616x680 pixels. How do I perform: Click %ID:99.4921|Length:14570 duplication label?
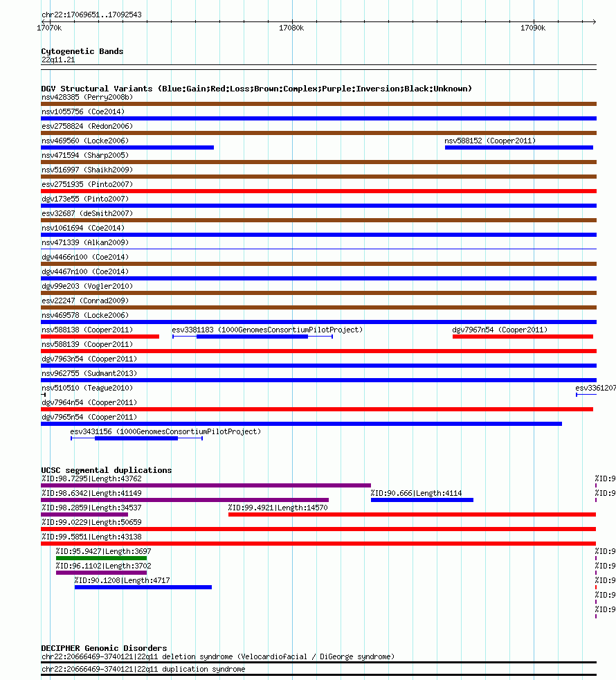(278, 508)
